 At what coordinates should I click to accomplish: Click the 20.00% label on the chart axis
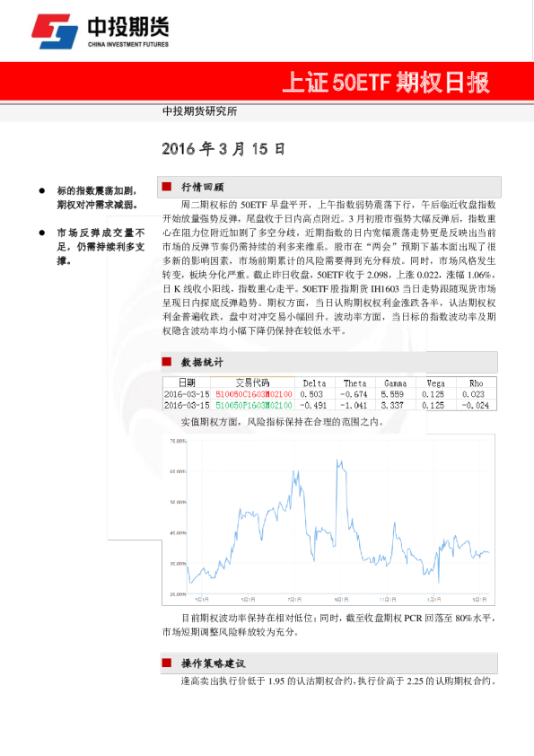tap(178, 594)
